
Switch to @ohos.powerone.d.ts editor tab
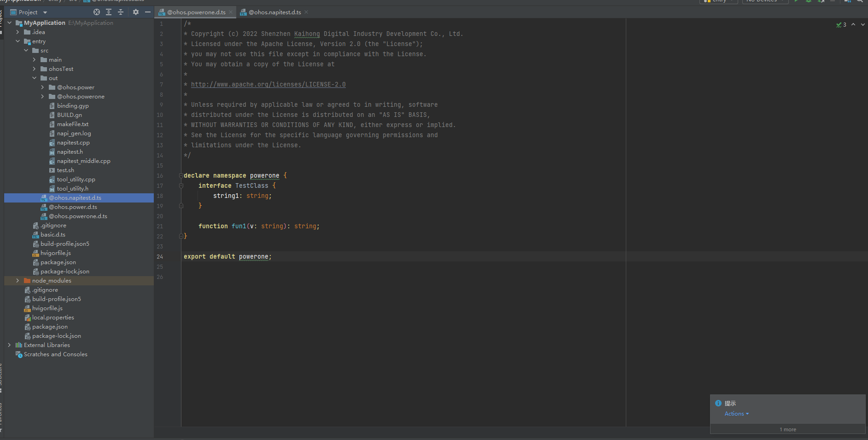tap(196, 12)
